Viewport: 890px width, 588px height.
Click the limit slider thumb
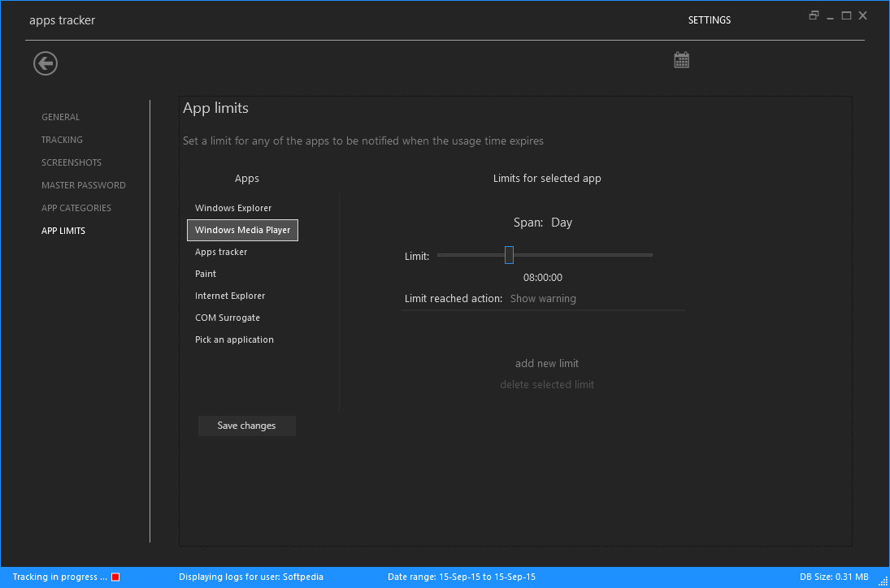509,255
